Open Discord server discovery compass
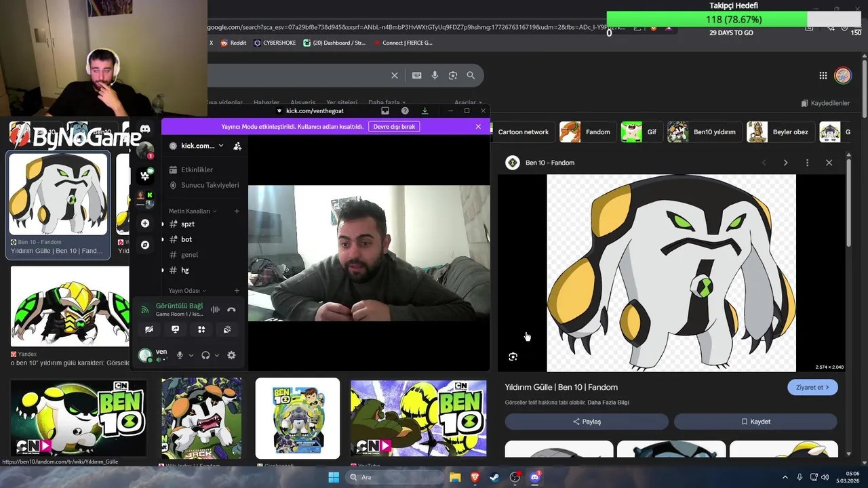 [x=144, y=245]
